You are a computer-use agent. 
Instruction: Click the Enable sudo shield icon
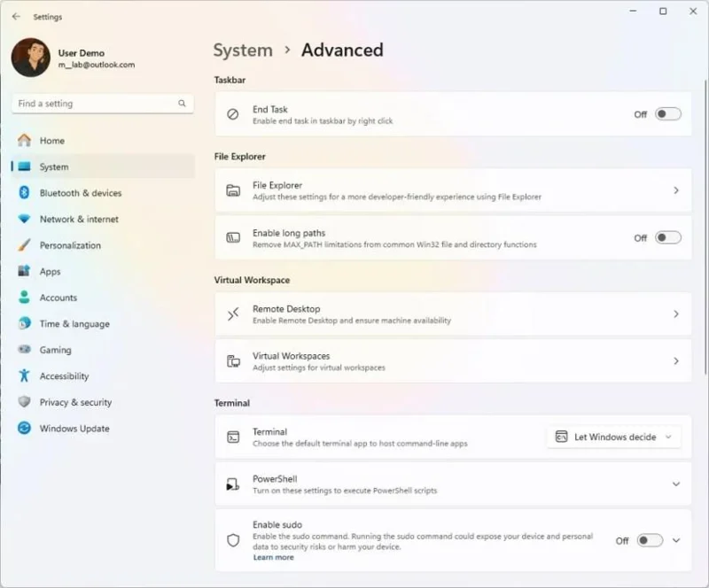click(233, 540)
